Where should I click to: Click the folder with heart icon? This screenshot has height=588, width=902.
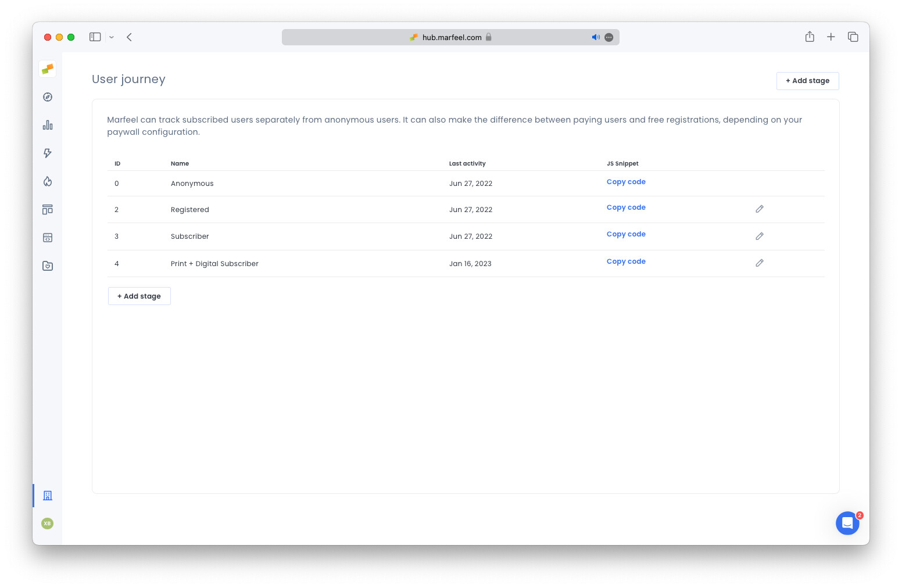pos(47,266)
